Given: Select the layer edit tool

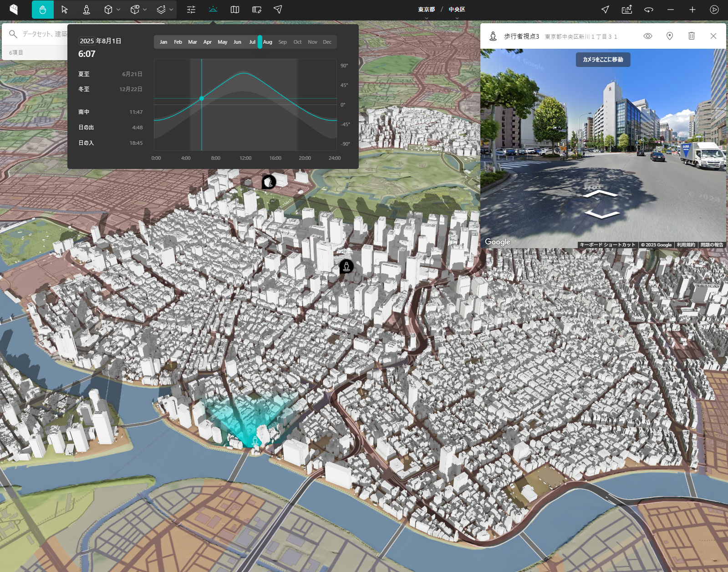Looking at the screenshot, I should click(161, 10).
